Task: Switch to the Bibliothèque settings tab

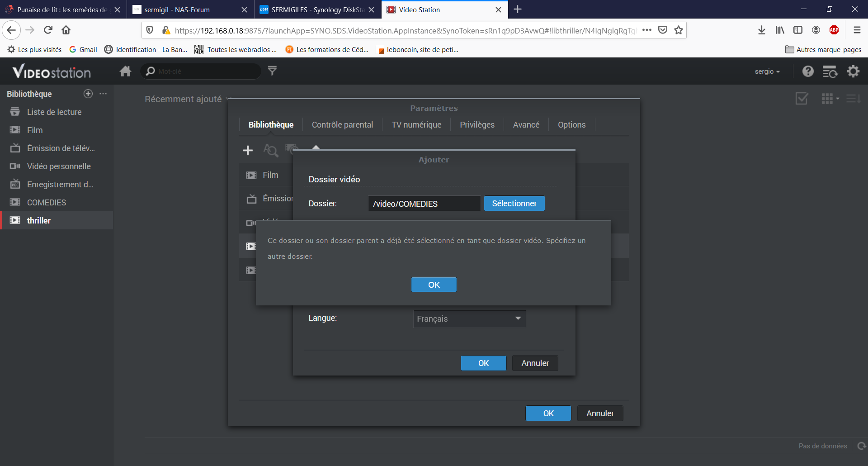Action: (x=271, y=125)
